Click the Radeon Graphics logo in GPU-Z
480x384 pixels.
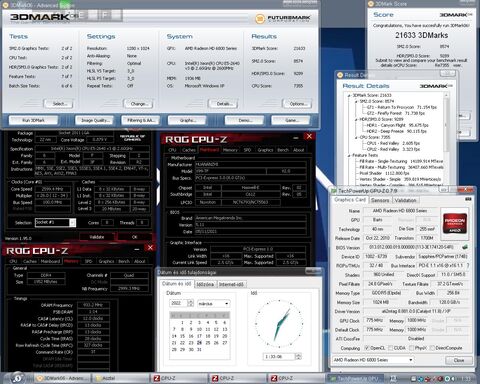[x=454, y=224]
